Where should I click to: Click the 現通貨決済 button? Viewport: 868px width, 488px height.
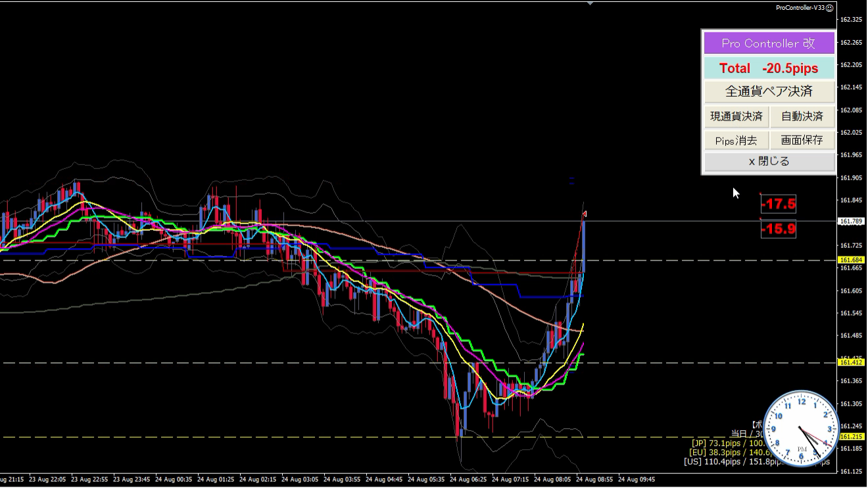coord(736,116)
